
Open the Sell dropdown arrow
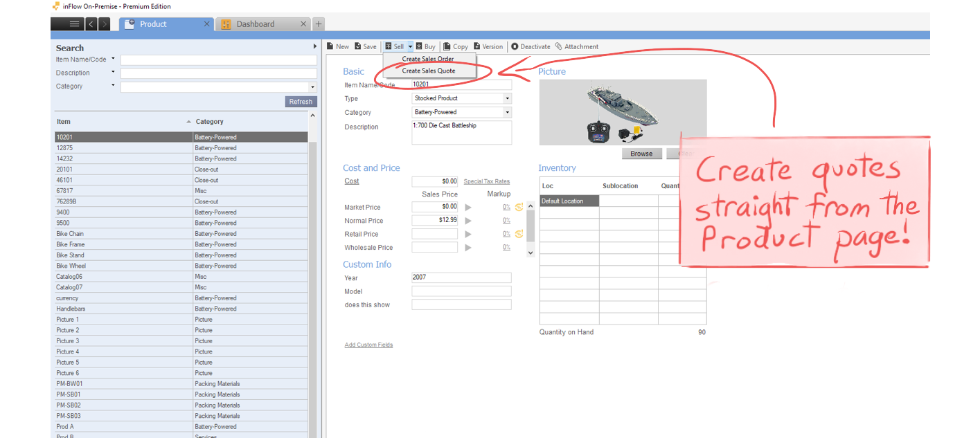pos(410,47)
